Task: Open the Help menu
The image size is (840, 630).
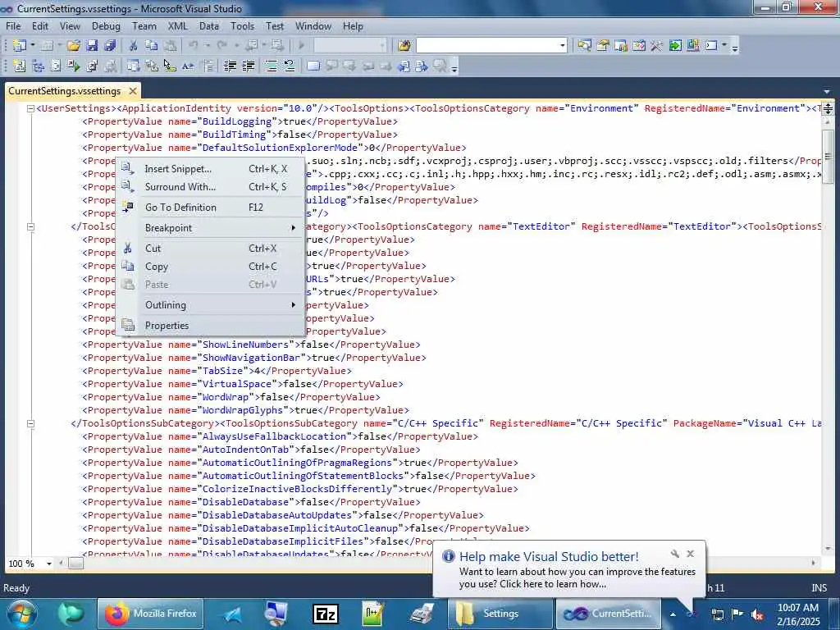Action: coord(353,26)
